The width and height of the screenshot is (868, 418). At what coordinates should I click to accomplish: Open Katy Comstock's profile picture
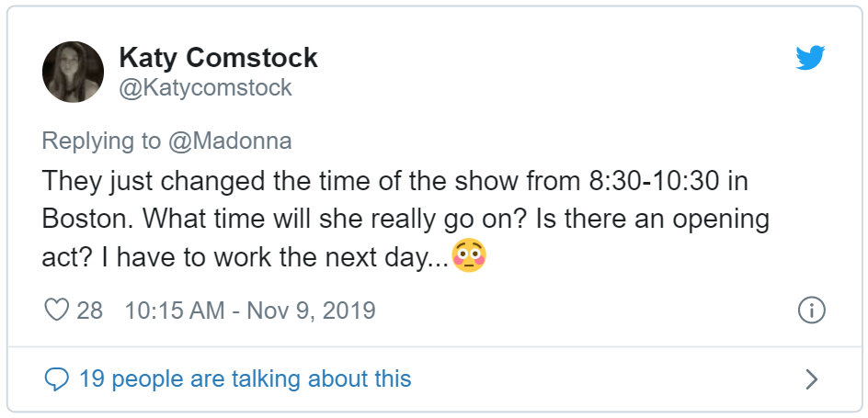tap(73, 72)
